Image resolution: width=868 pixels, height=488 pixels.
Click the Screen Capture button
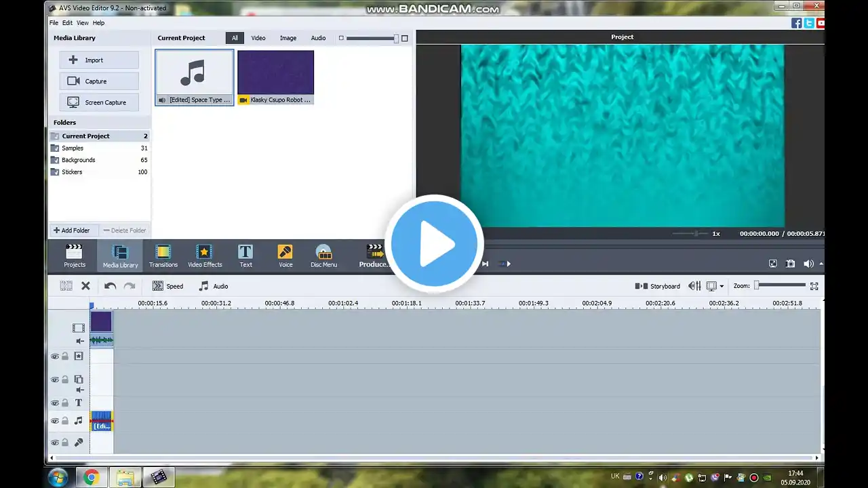click(99, 102)
